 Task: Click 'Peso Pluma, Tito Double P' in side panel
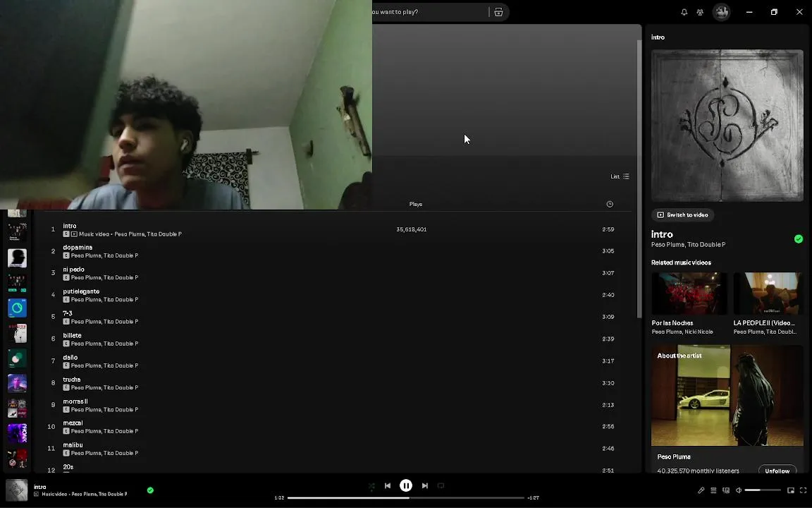688,245
